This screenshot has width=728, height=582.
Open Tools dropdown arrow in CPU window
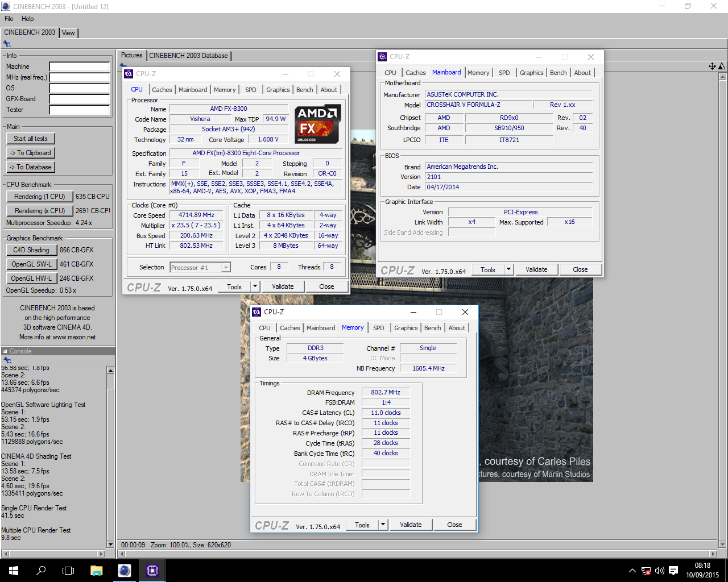point(255,286)
